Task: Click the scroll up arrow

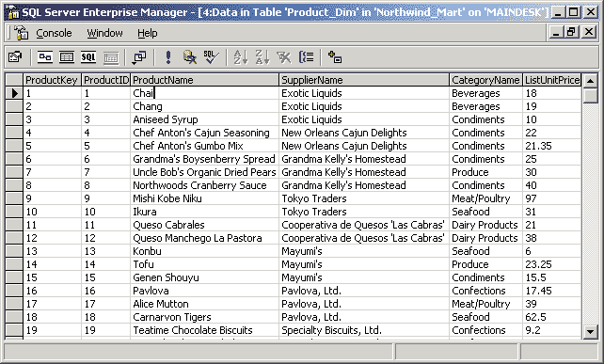Action: (590, 81)
